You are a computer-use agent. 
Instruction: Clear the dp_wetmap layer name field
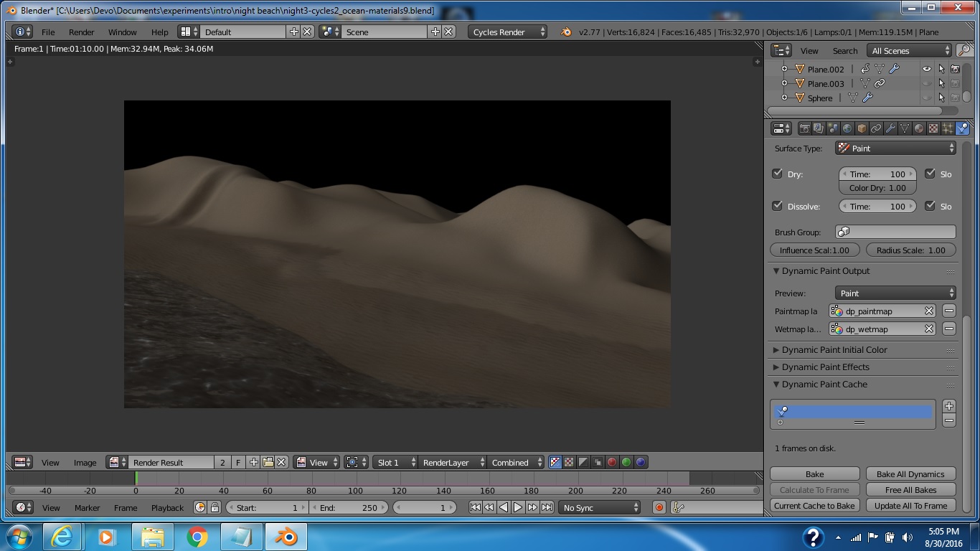pyautogui.click(x=929, y=329)
